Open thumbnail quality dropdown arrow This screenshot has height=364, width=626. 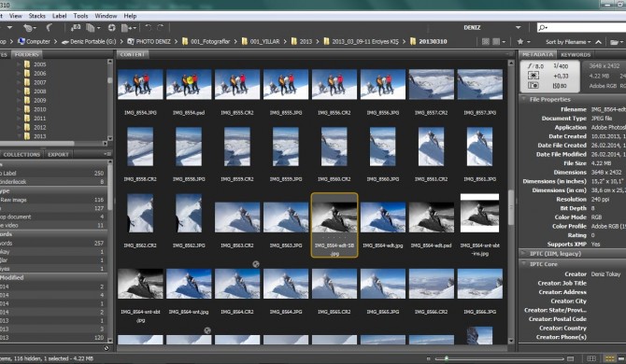(x=504, y=42)
